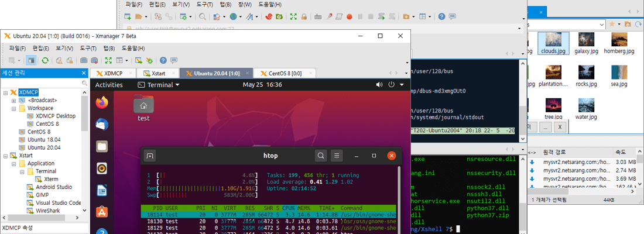Click Activities in the Ubuntu top bar

pos(109,85)
